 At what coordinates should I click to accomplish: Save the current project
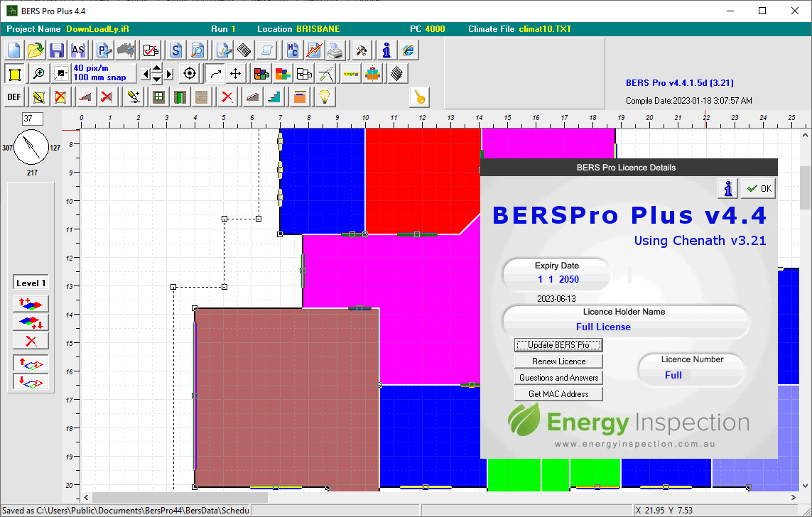coord(55,50)
